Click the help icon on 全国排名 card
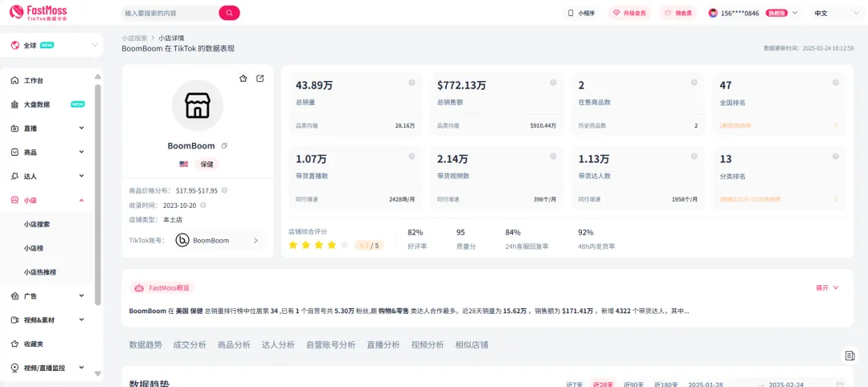 click(x=836, y=83)
